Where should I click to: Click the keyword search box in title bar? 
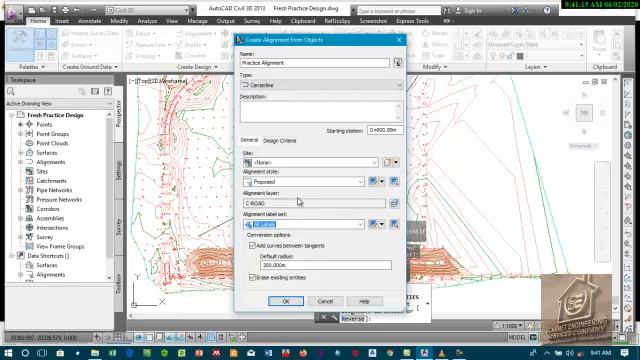[x=399, y=11]
